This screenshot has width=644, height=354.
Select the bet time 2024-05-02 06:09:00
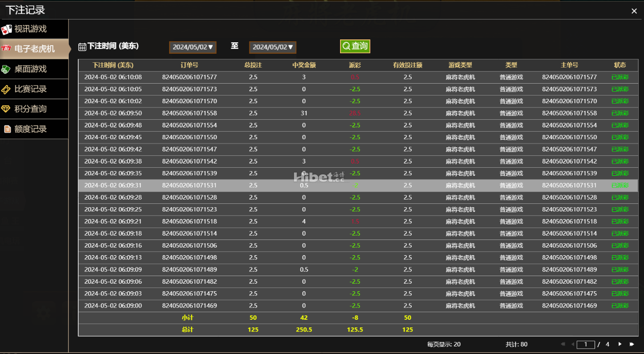pyautogui.click(x=113, y=306)
